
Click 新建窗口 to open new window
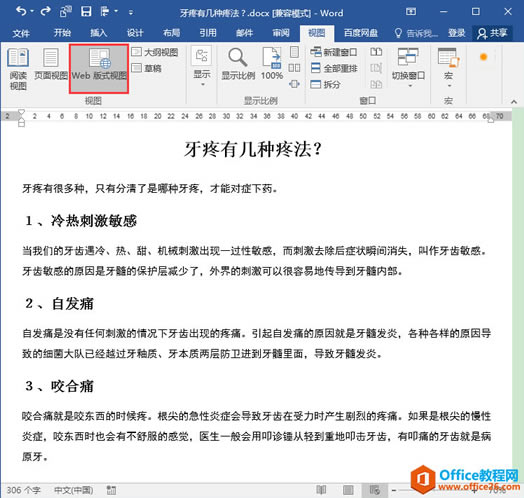tap(334, 52)
